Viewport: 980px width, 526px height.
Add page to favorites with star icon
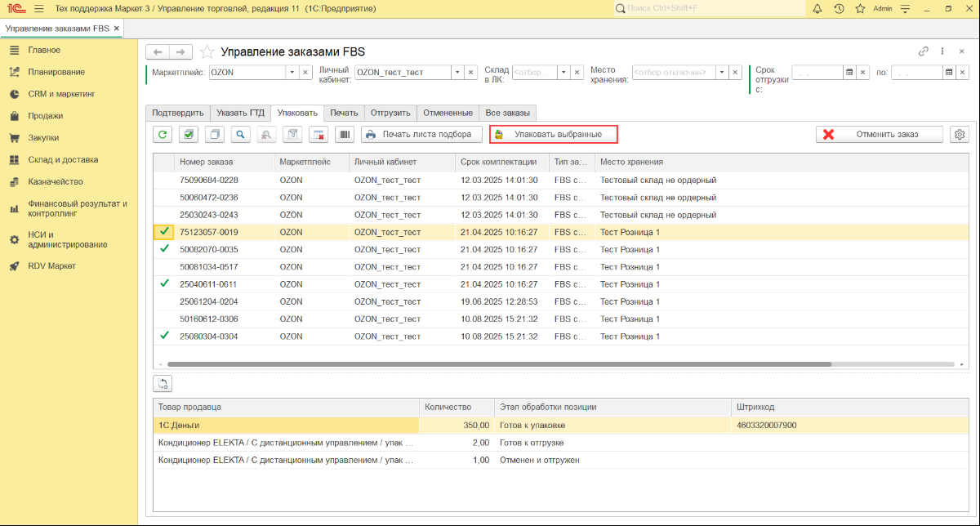click(860, 8)
